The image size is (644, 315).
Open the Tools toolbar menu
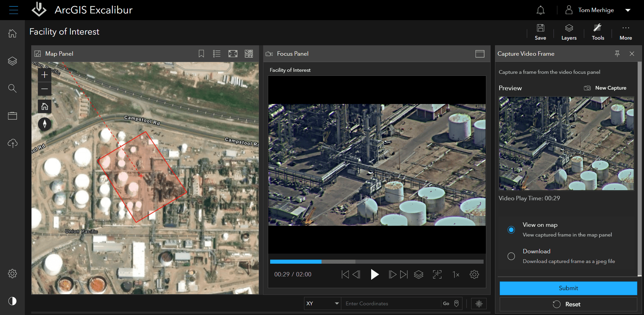598,32
